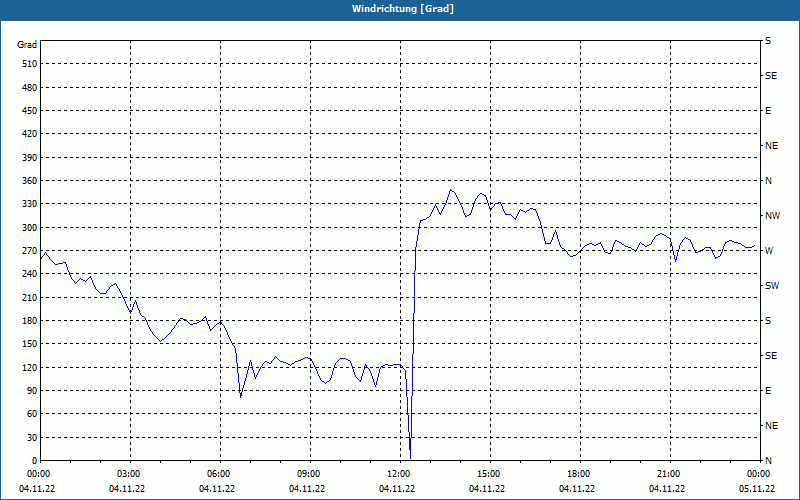The width and height of the screenshot is (800, 500).
Task: Select the N compass label at 360 gridline
Action: [768, 181]
